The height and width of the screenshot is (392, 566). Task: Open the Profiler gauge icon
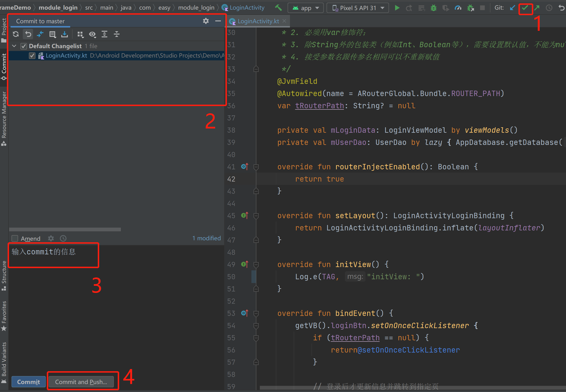(458, 8)
